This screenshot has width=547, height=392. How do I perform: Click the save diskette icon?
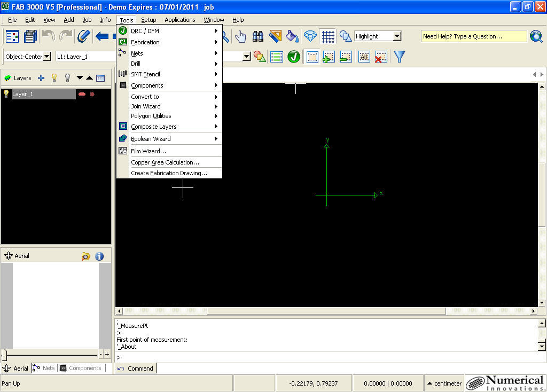tap(30, 36)
